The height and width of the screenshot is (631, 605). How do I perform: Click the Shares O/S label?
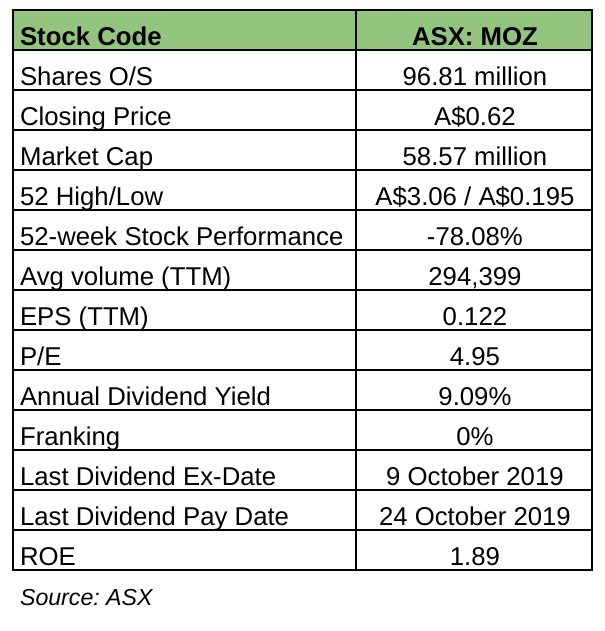pos(86,76)
